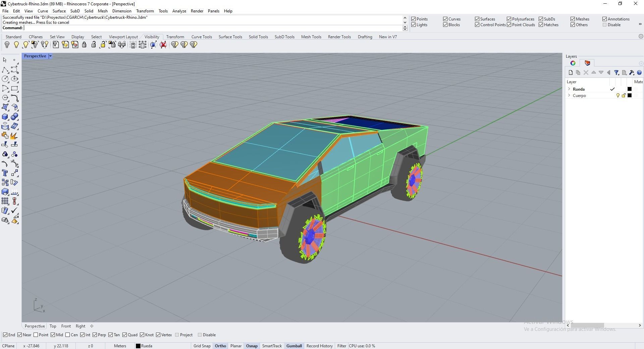The height and width of the screenshot is (349, 644).
Task: Click the Join puzzle pieces icon
Action: [x=5, y=136]
